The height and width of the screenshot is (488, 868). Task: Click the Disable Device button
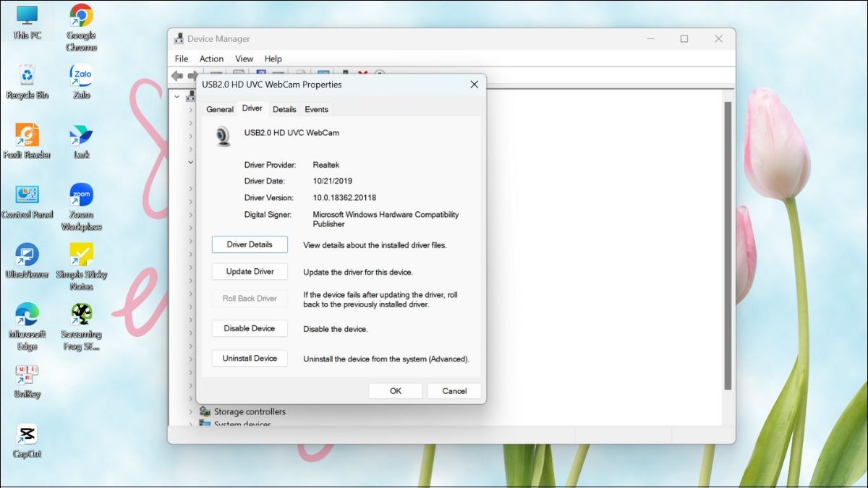click(x=250, y=328)
